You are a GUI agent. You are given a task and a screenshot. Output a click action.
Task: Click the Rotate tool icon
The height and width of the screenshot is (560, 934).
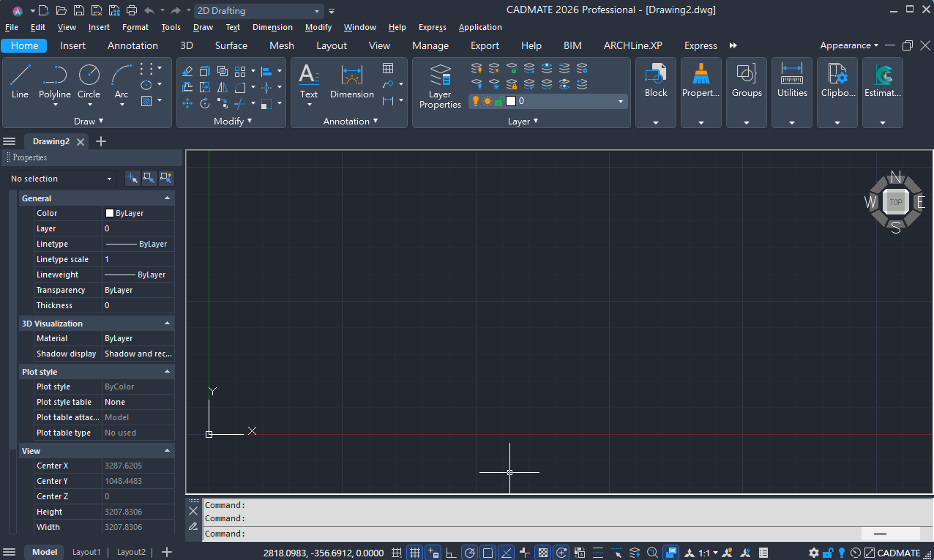205,103
